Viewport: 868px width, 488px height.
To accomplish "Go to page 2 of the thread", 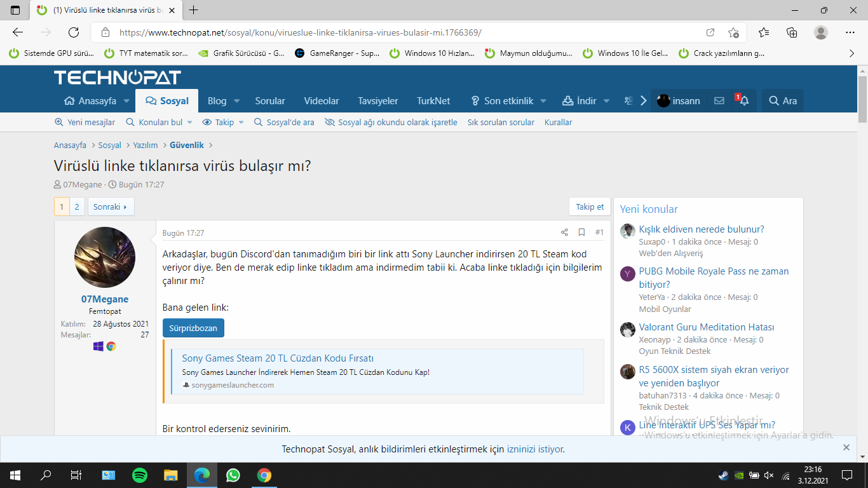I will (77, 207).
